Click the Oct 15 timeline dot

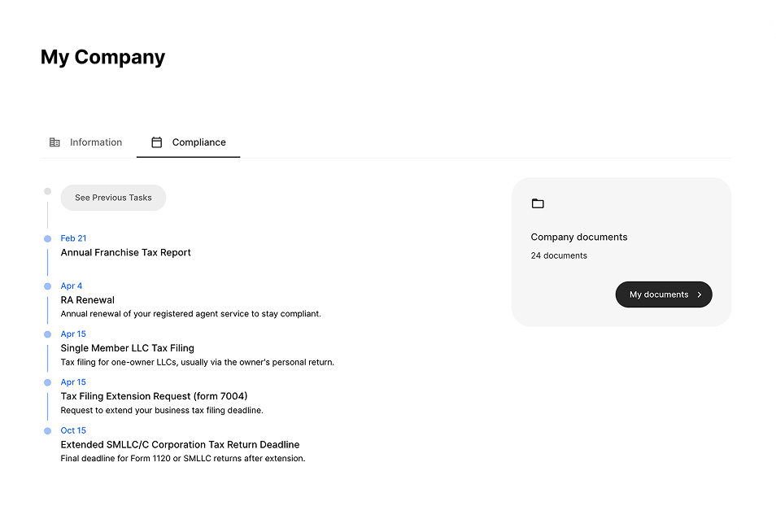point(47,430)
